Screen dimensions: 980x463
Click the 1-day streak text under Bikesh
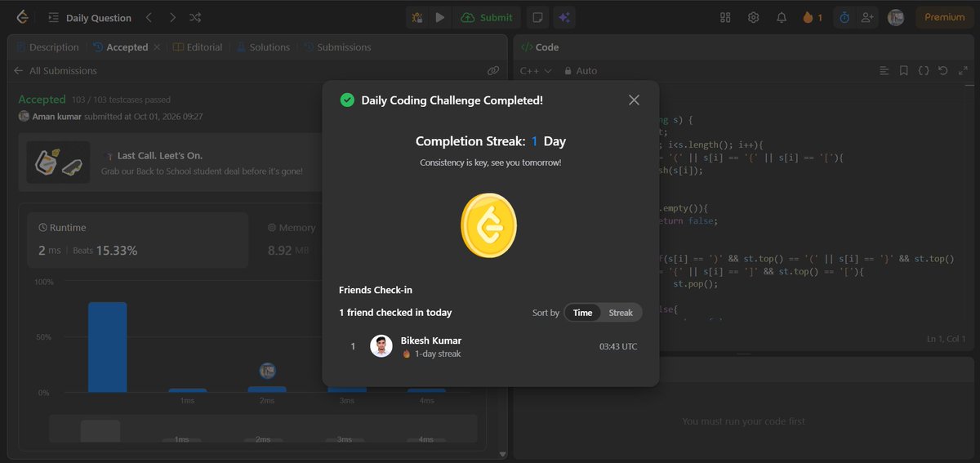click(437, 354)
